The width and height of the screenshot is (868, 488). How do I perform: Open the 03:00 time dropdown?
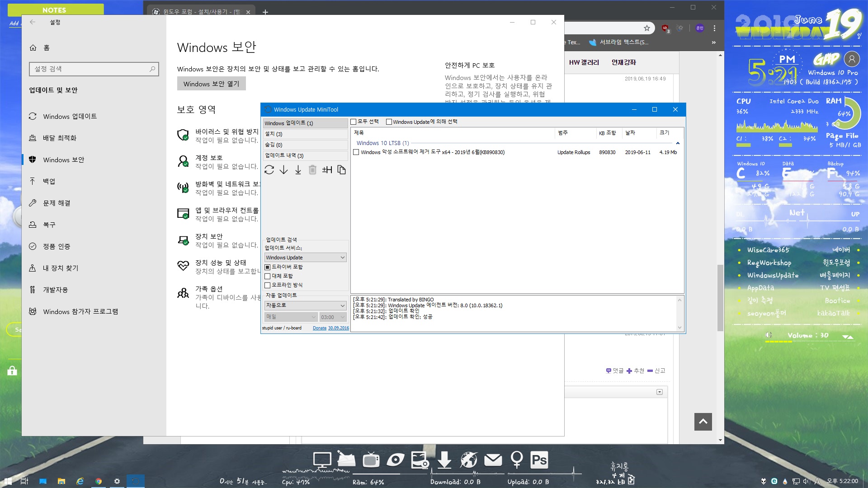333,317
